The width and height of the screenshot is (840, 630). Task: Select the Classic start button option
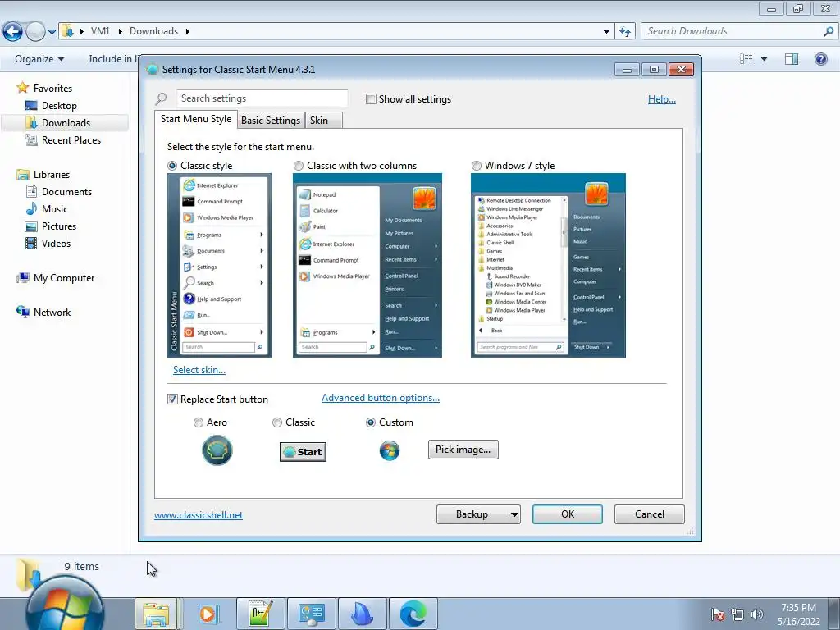click(x=277, y=422)
